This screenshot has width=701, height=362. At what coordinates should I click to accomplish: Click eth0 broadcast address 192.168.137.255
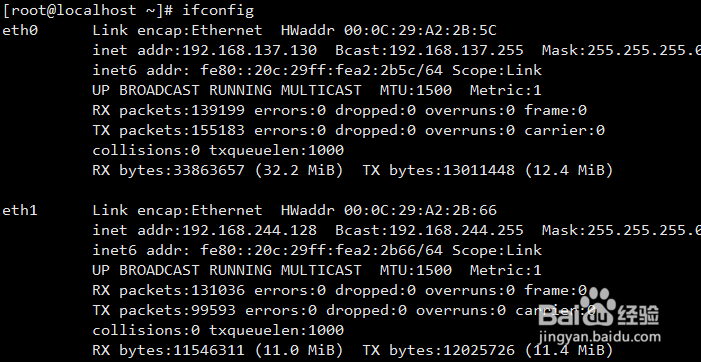456,50
